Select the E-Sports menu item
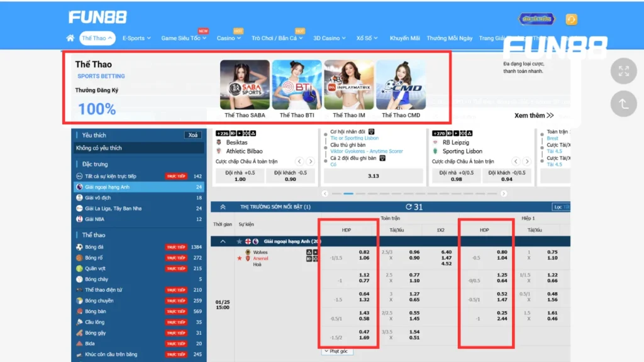The width and height of the screenshot is (644, 362). [134, 38]
